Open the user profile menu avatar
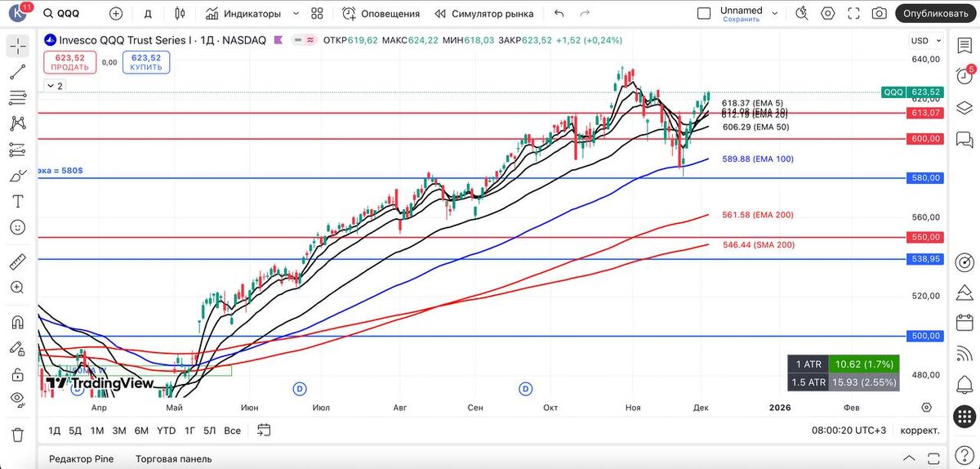This screenshot has width=980, height=469. 17,13
